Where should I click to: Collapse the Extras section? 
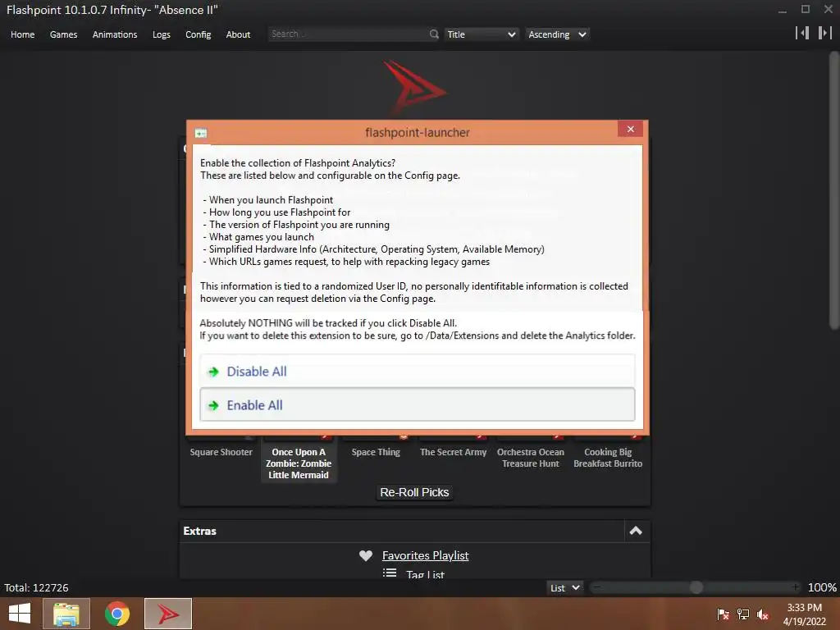(x=636, y=531)
